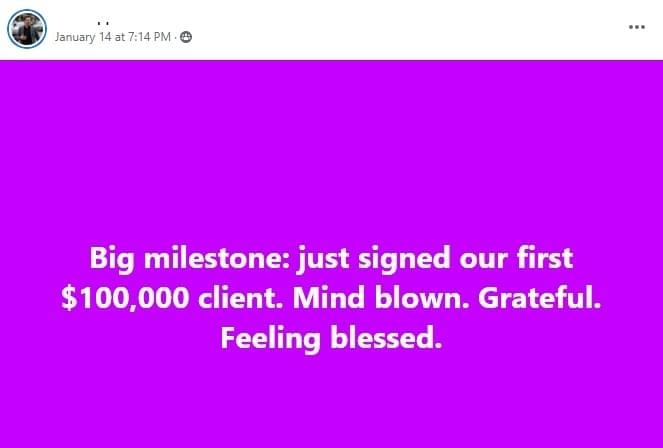This screenshot has height=448, width=663.
Task: Click the redacted author name above timestamp
Action: (x=104, y=23)
